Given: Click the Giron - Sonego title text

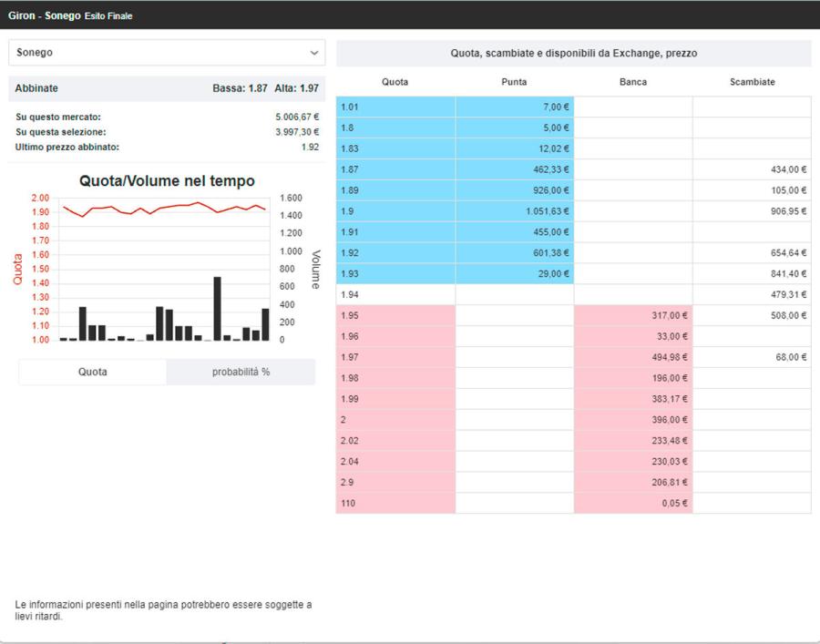Looking at the screenshot, I should [44, 15].
